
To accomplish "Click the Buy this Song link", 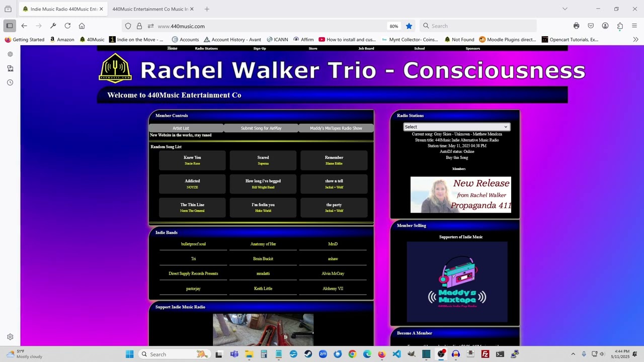I will pos(457,157).
